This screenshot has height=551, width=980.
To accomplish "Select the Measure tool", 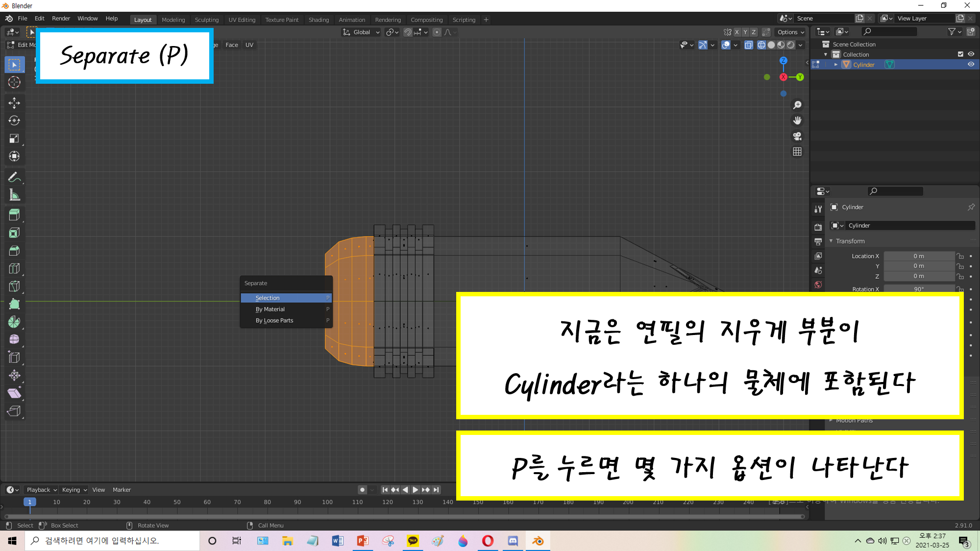I will click(x=14, y=195).
